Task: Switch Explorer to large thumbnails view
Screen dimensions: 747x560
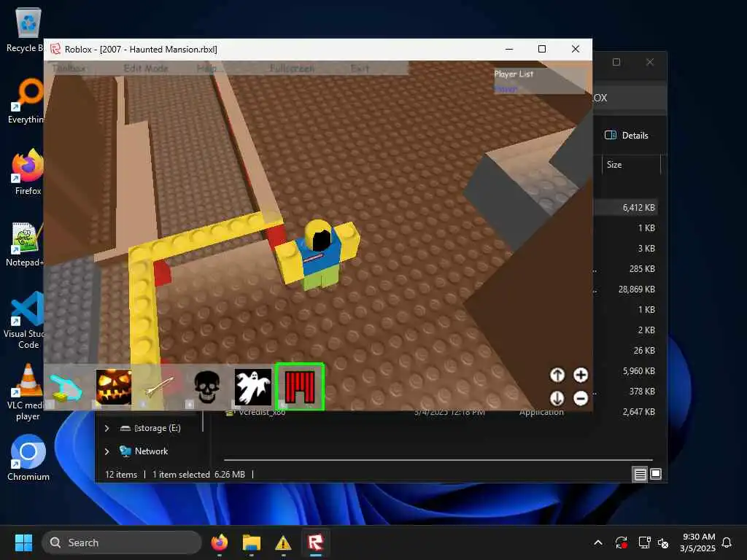Action: (656, 474)
